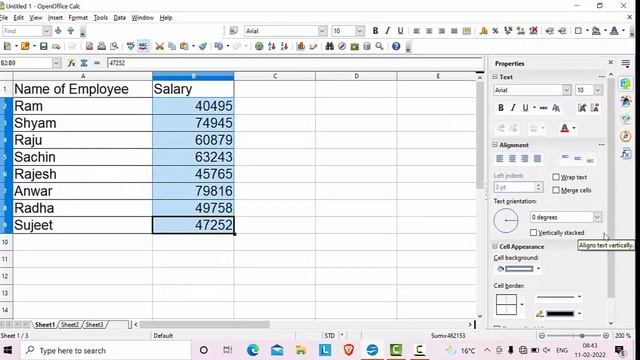Viewport: 640px width, 360px height.
Task: Click the Function Wizard fx icon
Action: tap(71, 63)
